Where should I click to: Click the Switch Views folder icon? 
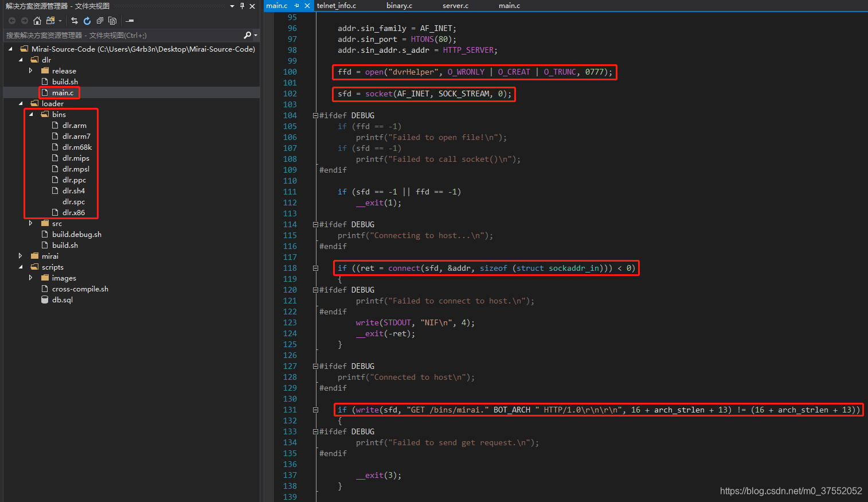[x=50, y=21]
